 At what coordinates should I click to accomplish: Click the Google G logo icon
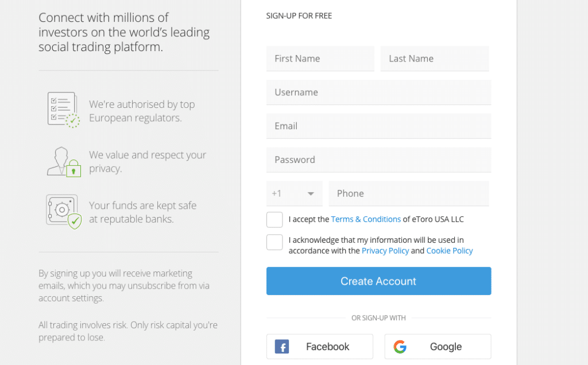[400, 347]
